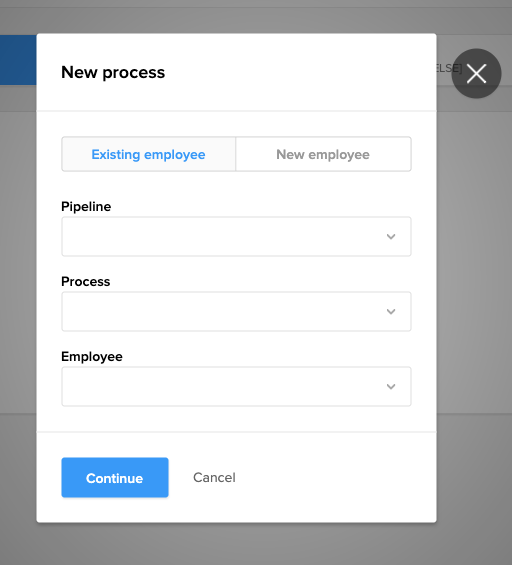The image size is (512, 565).
Task: Cancel the new process dialog
Action: point(214,477)
